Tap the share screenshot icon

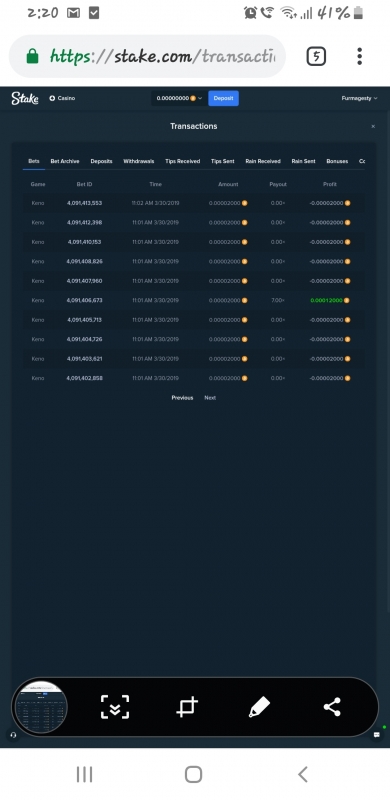332,707
